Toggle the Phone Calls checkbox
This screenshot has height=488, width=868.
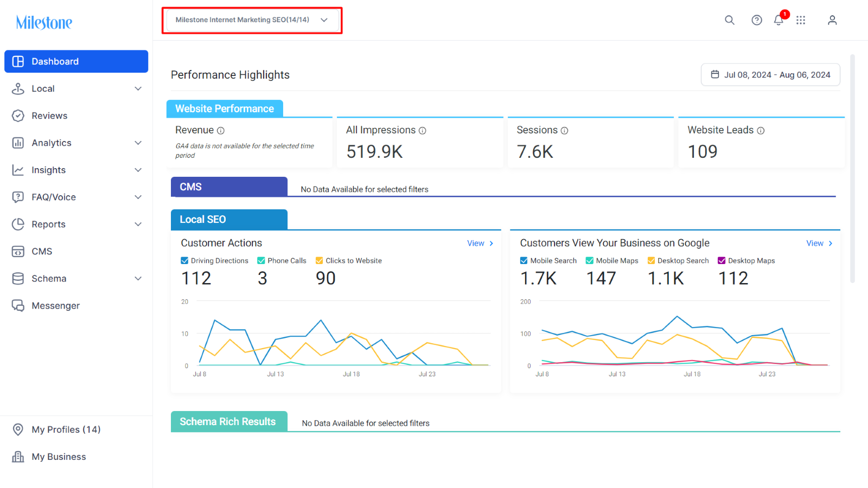261,261
